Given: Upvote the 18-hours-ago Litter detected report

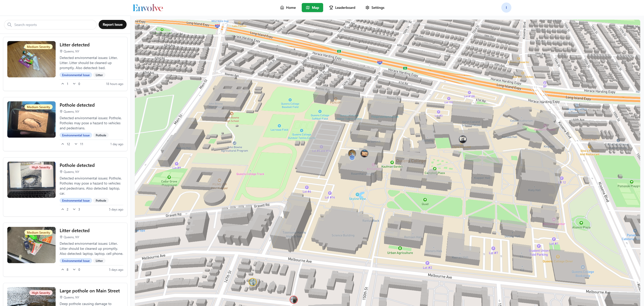Looking at the screenshot, I should (x=63, y=84).
